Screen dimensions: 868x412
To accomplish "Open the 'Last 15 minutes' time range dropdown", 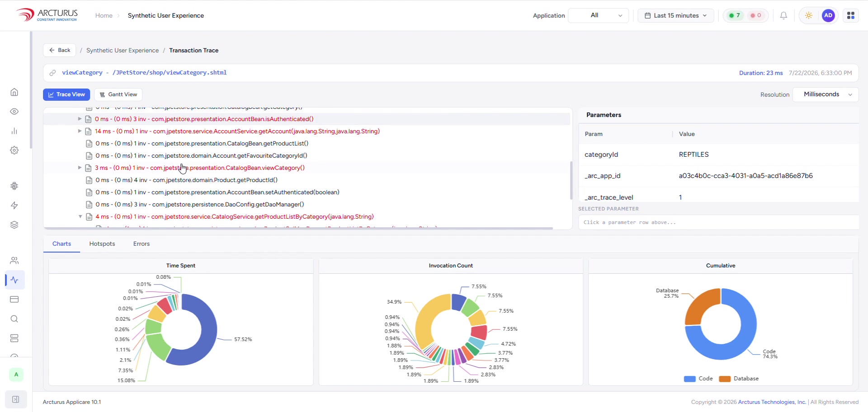I will (x=676, y=15).
